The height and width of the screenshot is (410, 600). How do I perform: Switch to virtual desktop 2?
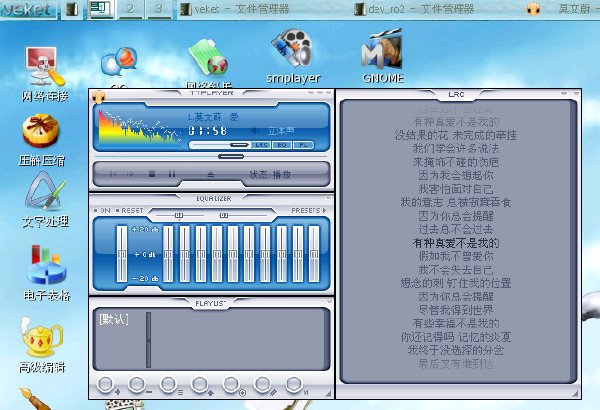click(130, 9)
